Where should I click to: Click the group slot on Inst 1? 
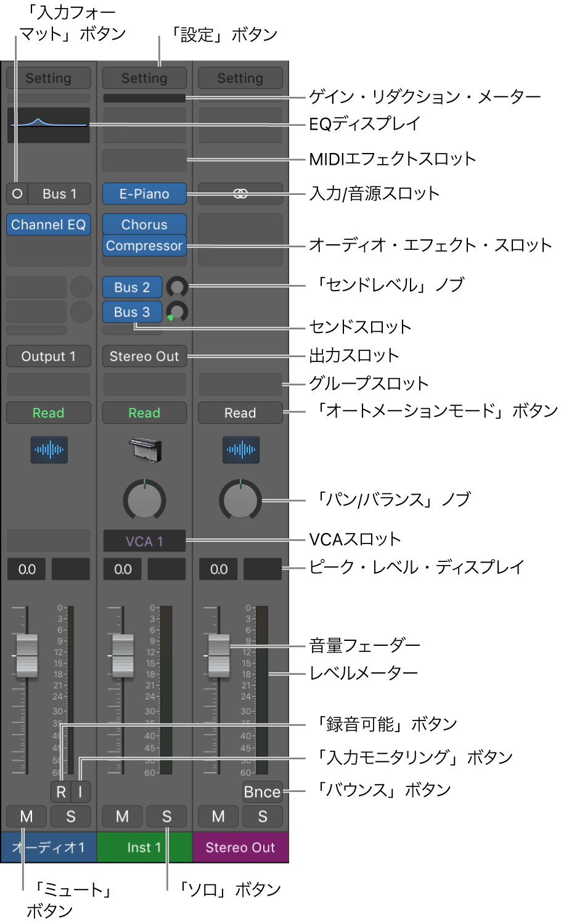[144, 384]
